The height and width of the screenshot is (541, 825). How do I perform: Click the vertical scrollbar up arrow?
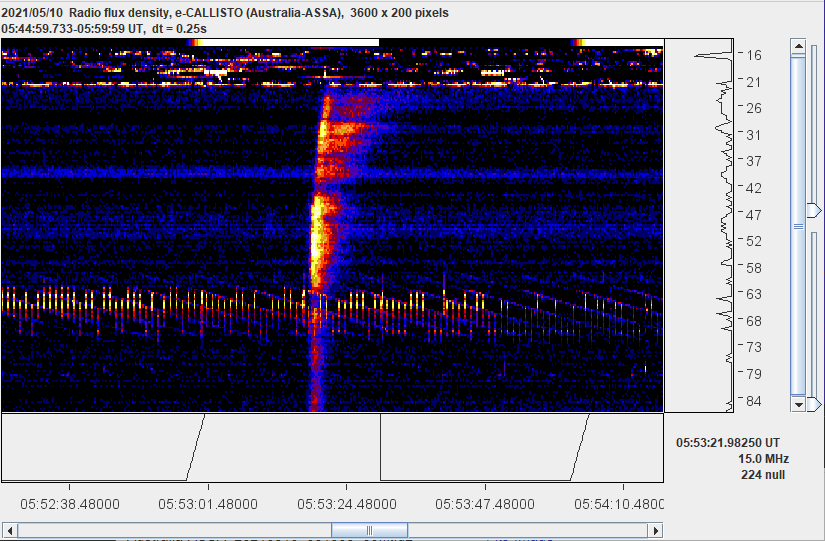[798, 46]
